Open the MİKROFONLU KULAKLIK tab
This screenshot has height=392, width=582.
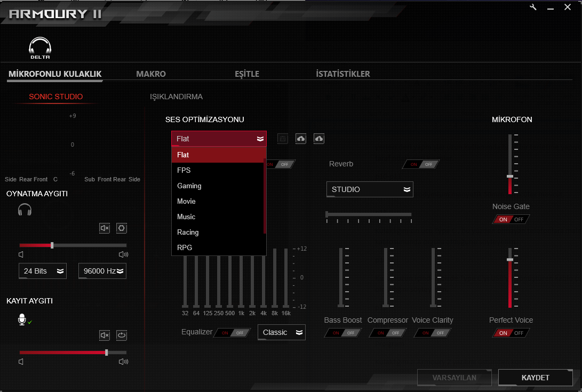[55, 74]
